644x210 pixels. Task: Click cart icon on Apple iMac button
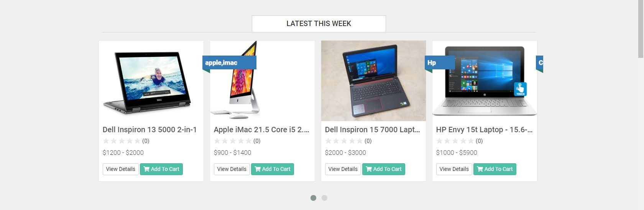coord(258,169)
